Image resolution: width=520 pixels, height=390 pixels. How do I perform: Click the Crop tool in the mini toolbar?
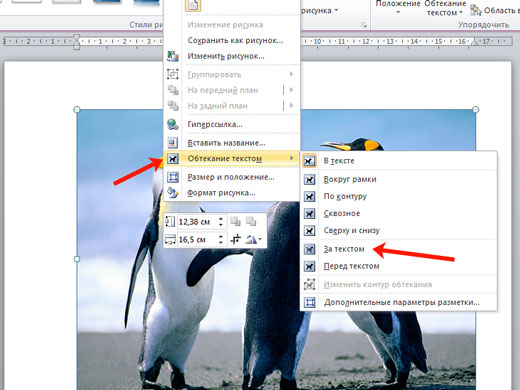pos(236,239)
